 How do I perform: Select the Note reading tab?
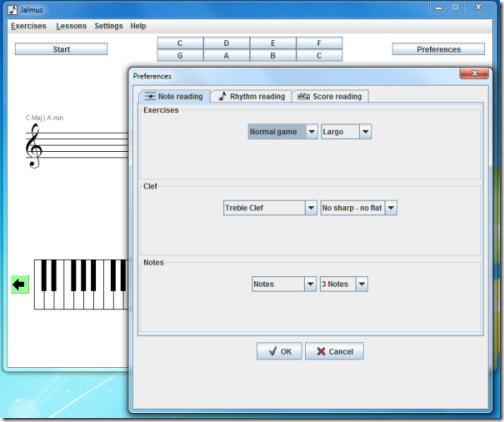[x=174, y=96]
